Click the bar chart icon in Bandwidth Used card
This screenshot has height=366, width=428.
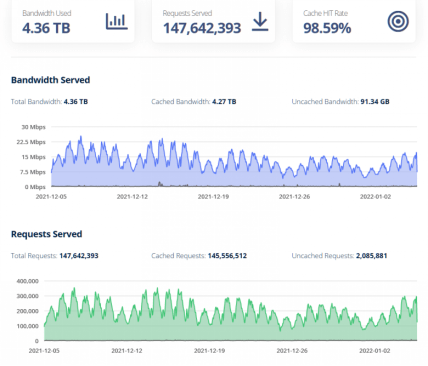pyautogui.click(x=117, y=22)
